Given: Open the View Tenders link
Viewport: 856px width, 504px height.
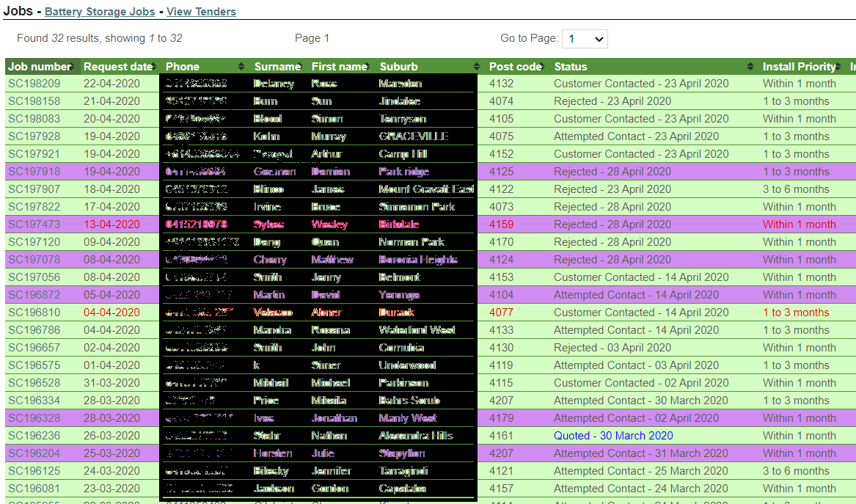Looking at the screenshot, I should [202, 12].
